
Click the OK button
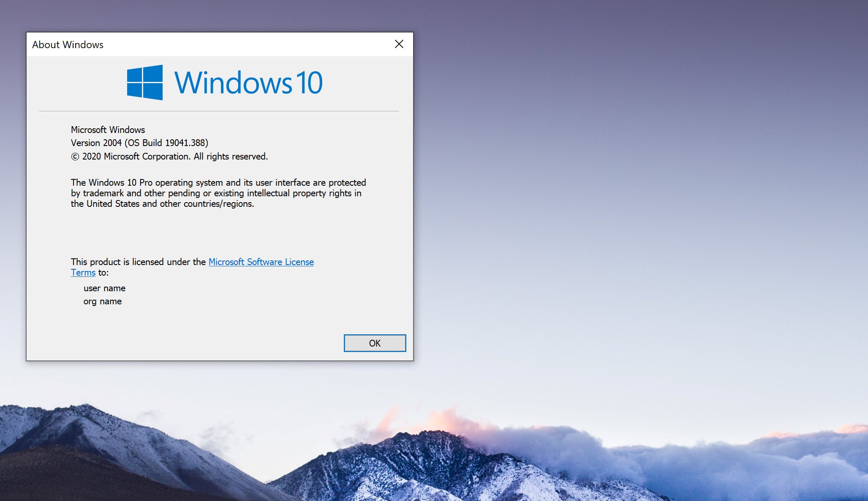point(375,343)
